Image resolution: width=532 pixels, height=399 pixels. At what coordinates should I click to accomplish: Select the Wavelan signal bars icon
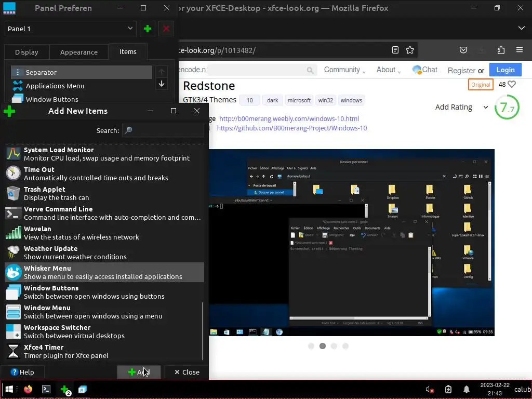pyautogui.click(x=13, y=233)
